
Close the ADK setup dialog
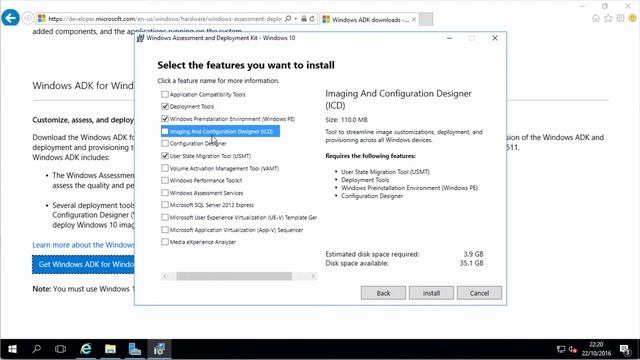(495, 38)
